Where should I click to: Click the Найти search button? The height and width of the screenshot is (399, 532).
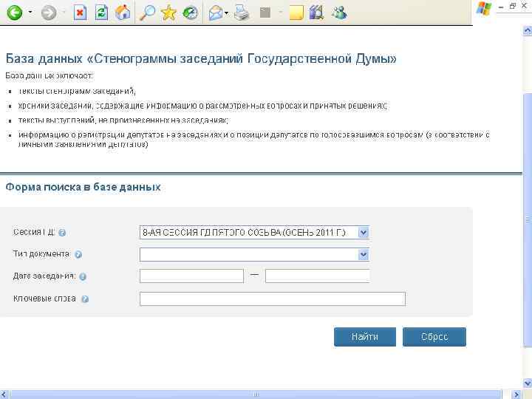365,337
